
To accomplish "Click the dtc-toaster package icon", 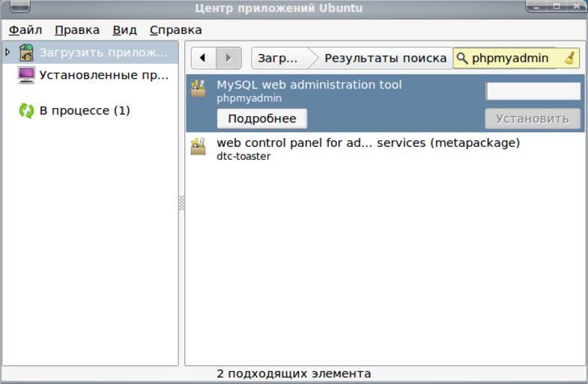I will click(x=198, y=146).
